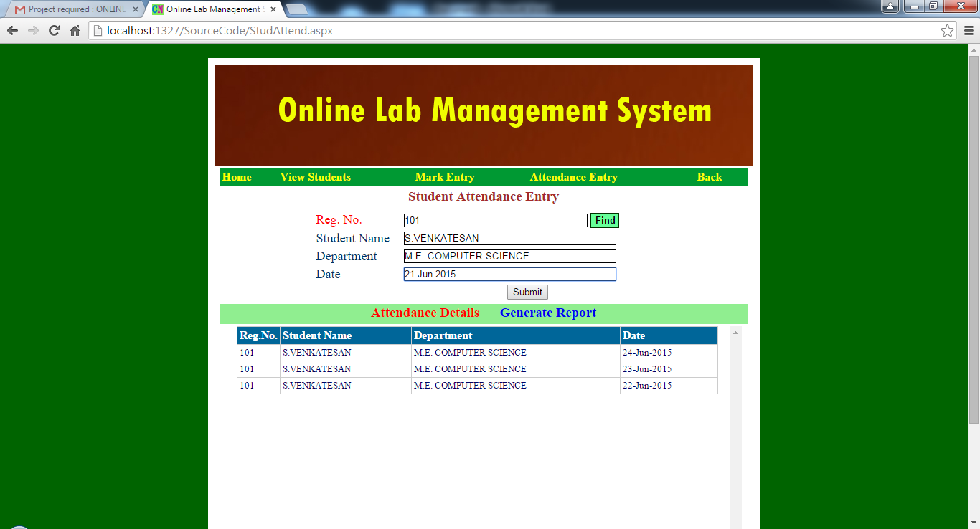This screenshot has height=529, width=980.
Task: Switch to the Gmail Project required tab
Action: point(72,9)
